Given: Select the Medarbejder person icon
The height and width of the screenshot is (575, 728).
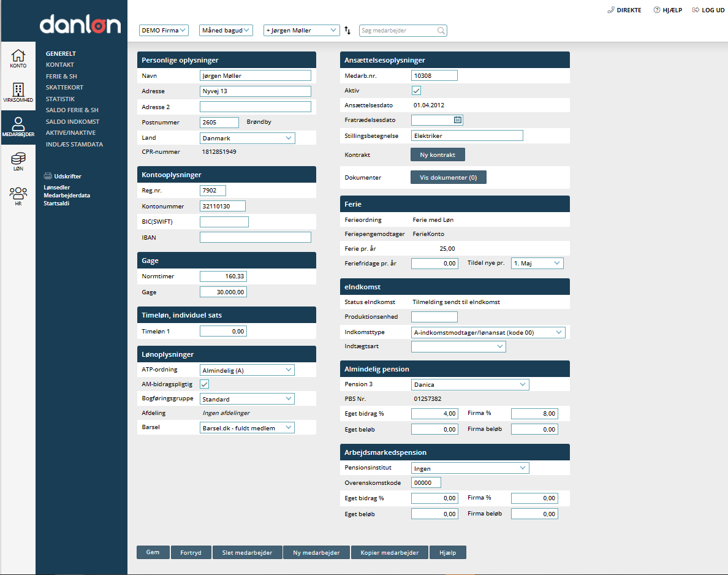Looking at the screenshot, I should pyautogui.click(x=18, y=123).
